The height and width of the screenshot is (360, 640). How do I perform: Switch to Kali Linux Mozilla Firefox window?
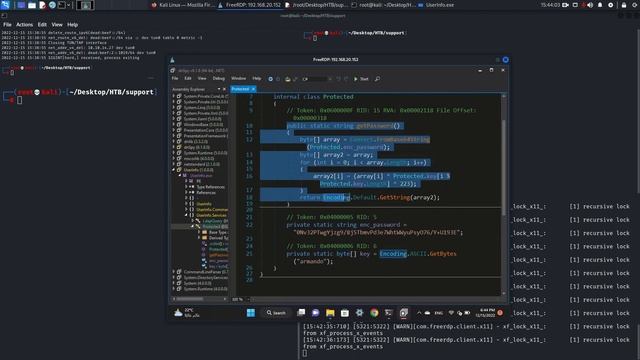coord(183,5)
